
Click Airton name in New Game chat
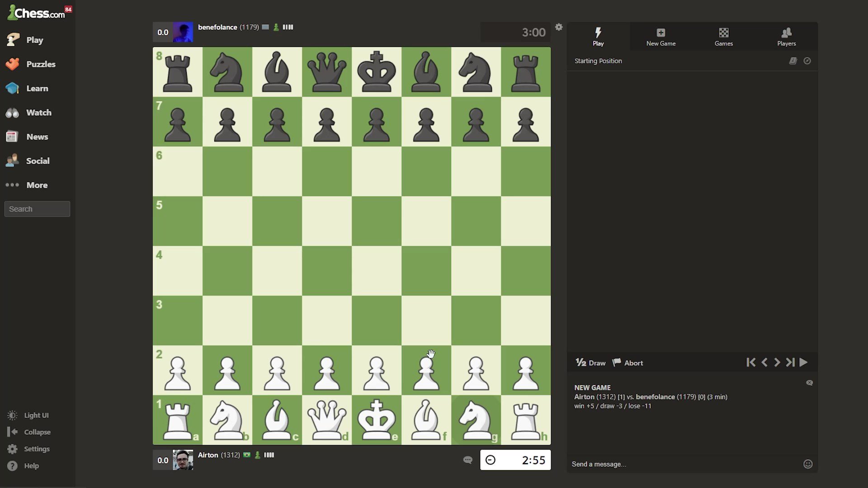tap(584, 397)
